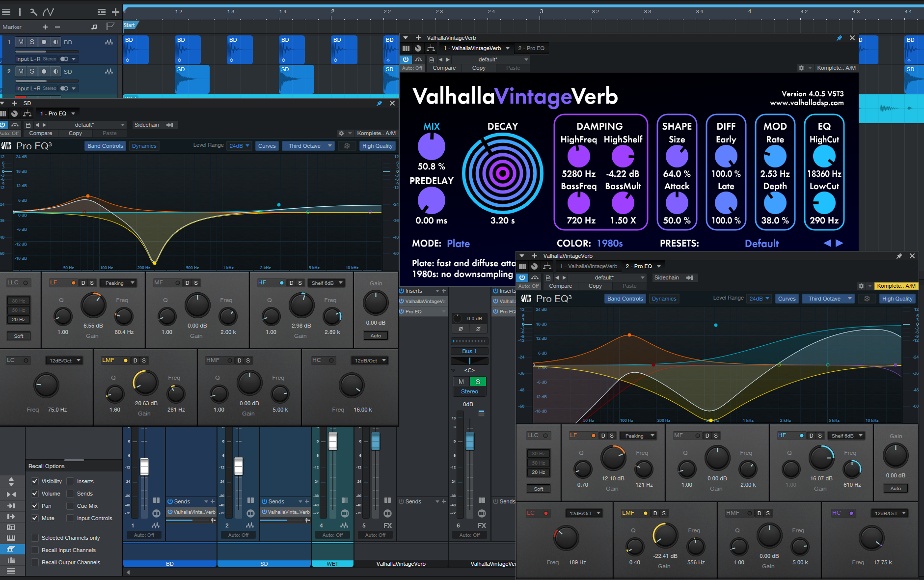Select Band Controls tab in SD Pro EQ
Screen dimensions: 924x580
(105, 146)
